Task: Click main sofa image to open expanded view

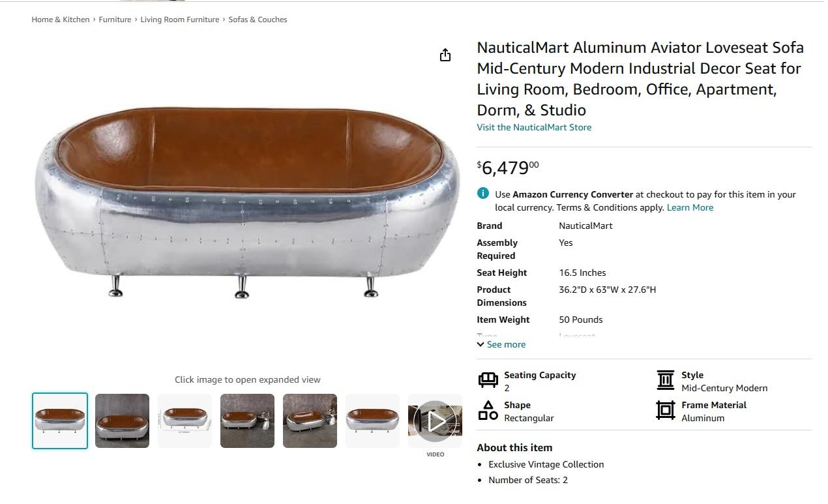Action: [247, 202]
